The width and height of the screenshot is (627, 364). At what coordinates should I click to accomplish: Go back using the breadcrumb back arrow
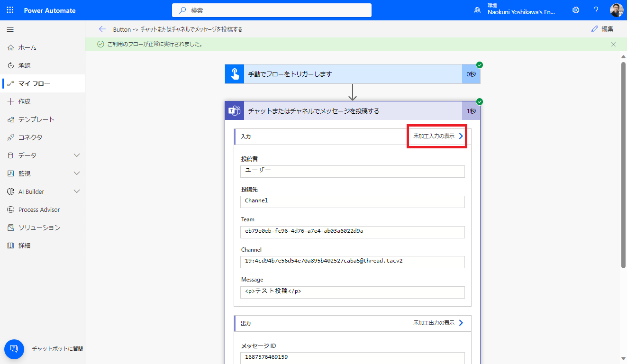pos(102,28)
